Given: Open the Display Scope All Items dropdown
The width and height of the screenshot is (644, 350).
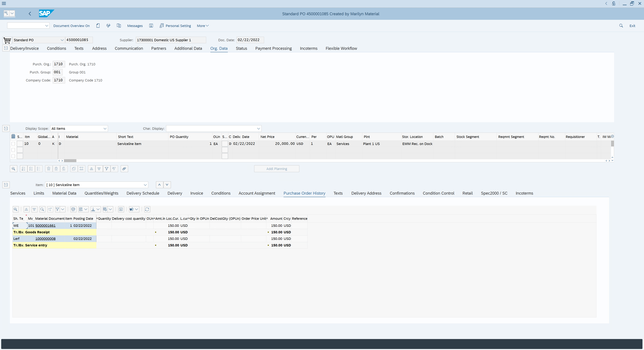Looking at the screenshot, I should (x=79, y=128).
